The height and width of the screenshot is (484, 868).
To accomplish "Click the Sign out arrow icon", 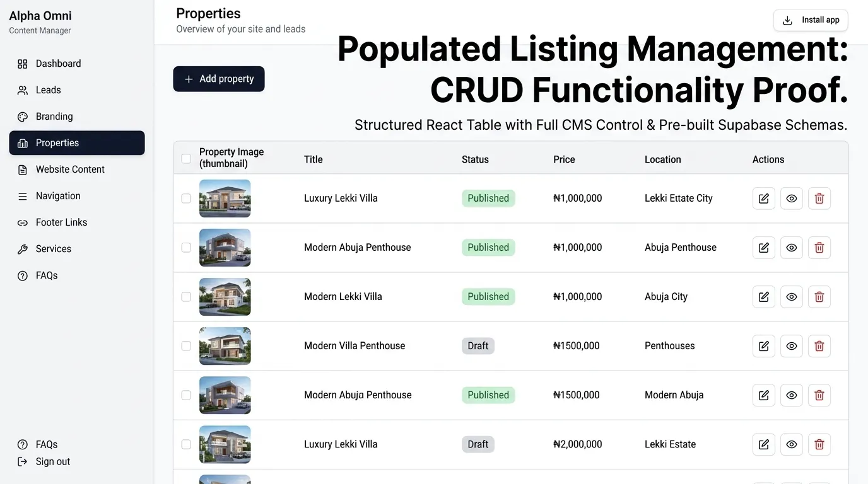I will pyautogui.click(x=23, y=462).
